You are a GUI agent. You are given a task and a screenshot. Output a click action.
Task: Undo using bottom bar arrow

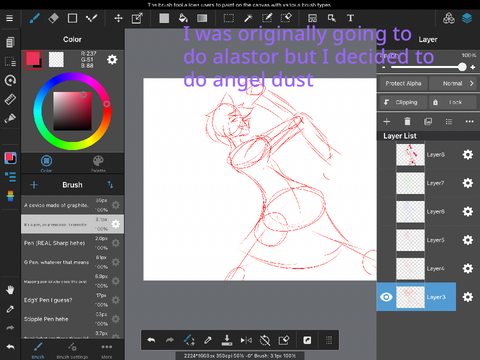point(151,340)
